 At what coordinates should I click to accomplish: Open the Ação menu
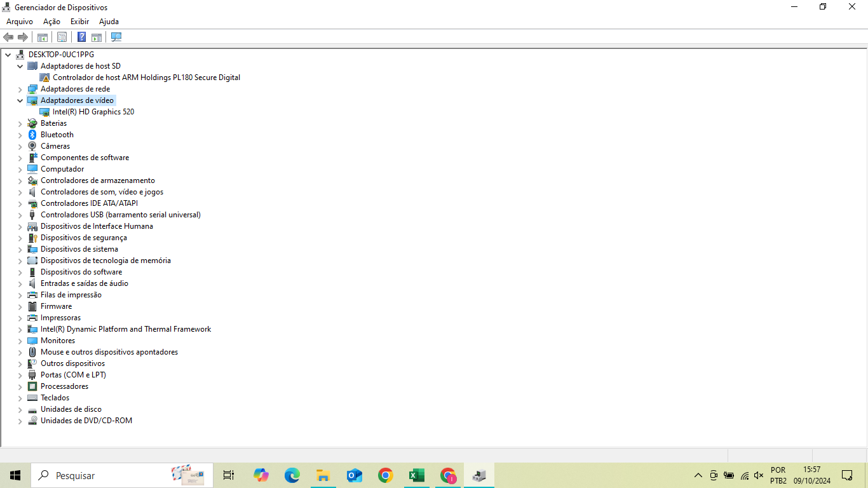click(x=51, y=22)
